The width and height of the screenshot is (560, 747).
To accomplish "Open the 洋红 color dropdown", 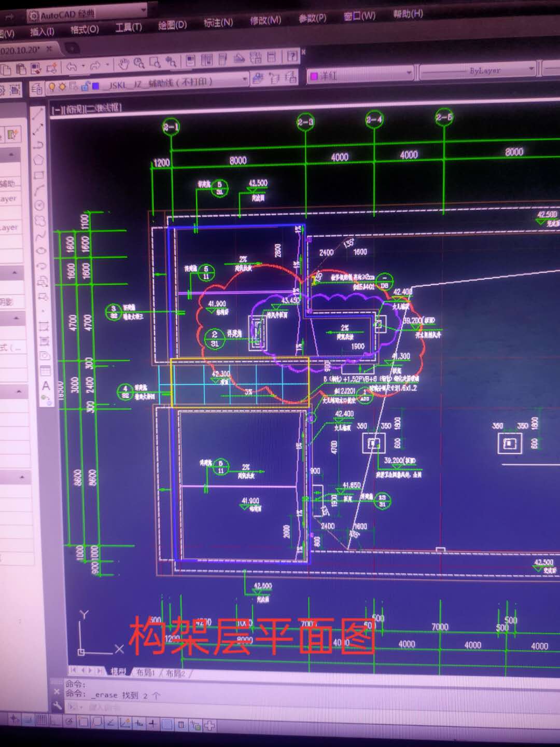I will point(360,75).
